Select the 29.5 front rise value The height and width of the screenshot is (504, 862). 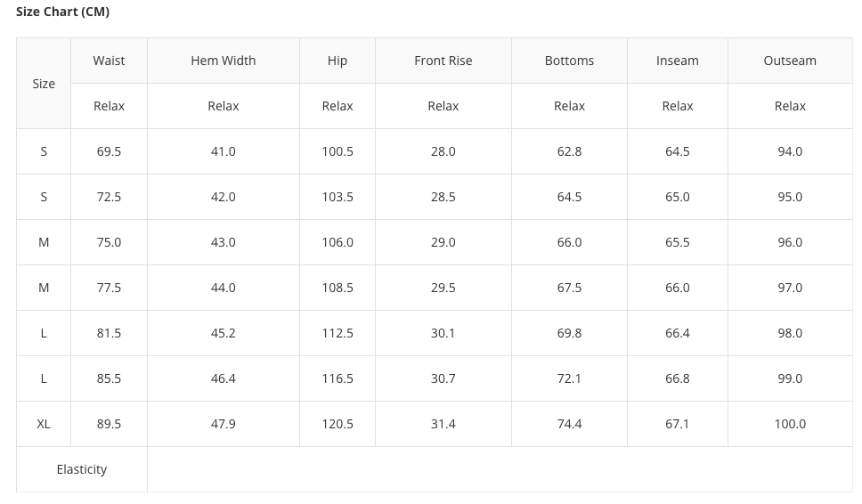coord(443,288)
